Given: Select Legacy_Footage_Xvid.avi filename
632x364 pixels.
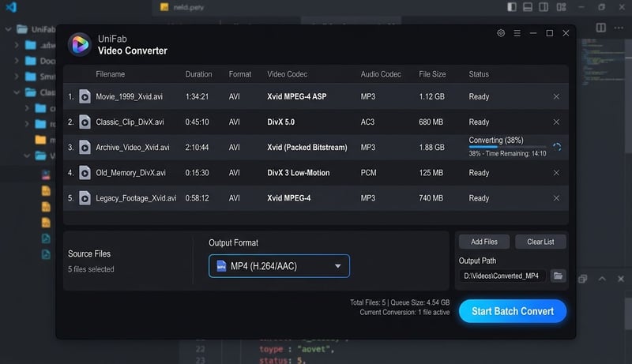Looking at the screenshot, I should coord(136,198).
